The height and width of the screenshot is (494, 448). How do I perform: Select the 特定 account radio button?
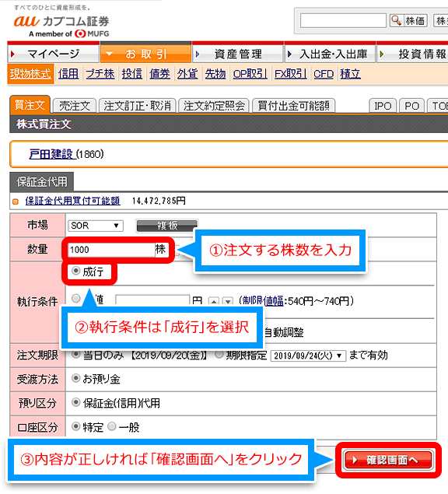coord(75,426)
